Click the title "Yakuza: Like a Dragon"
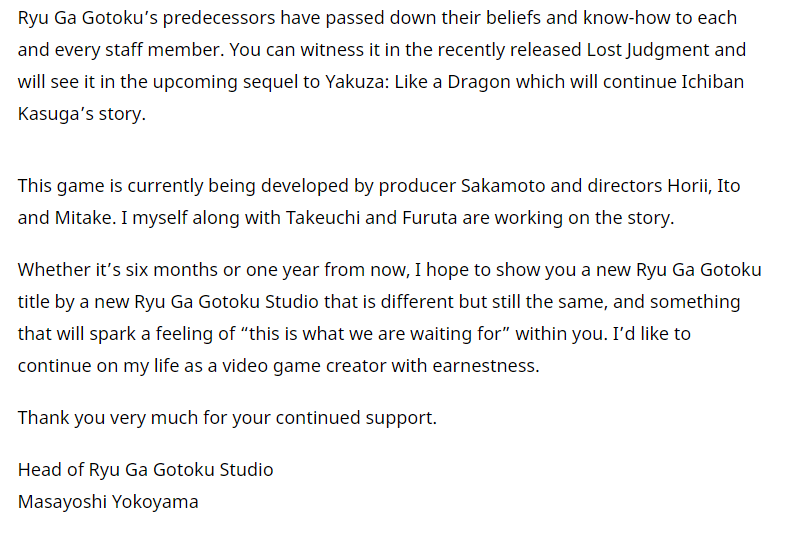The width and height of the screenshot is (803, 533). [x=418, y=82]
